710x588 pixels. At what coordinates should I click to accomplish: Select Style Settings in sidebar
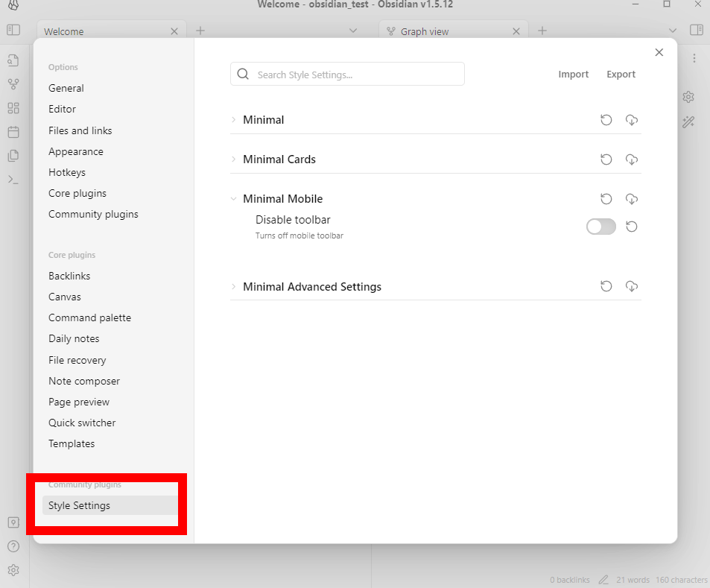pos(110,505)
